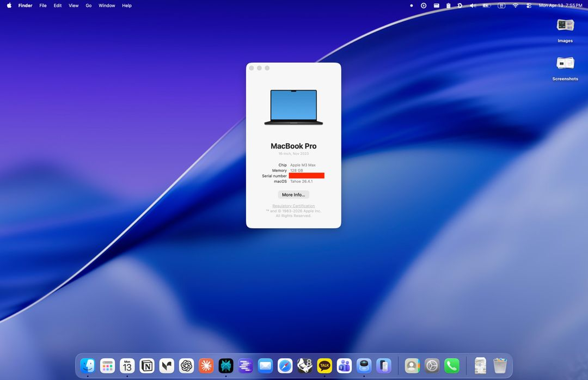Open the Screenshots folder on desktop
This screenshot has width=588, height=380.
[x=565, y=68]
